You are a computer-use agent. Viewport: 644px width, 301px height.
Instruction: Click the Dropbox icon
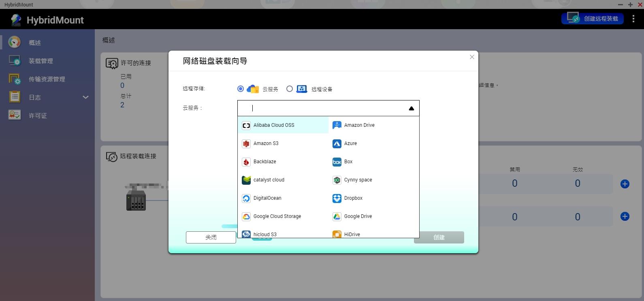pyautogui.click(x=337, y=198)
